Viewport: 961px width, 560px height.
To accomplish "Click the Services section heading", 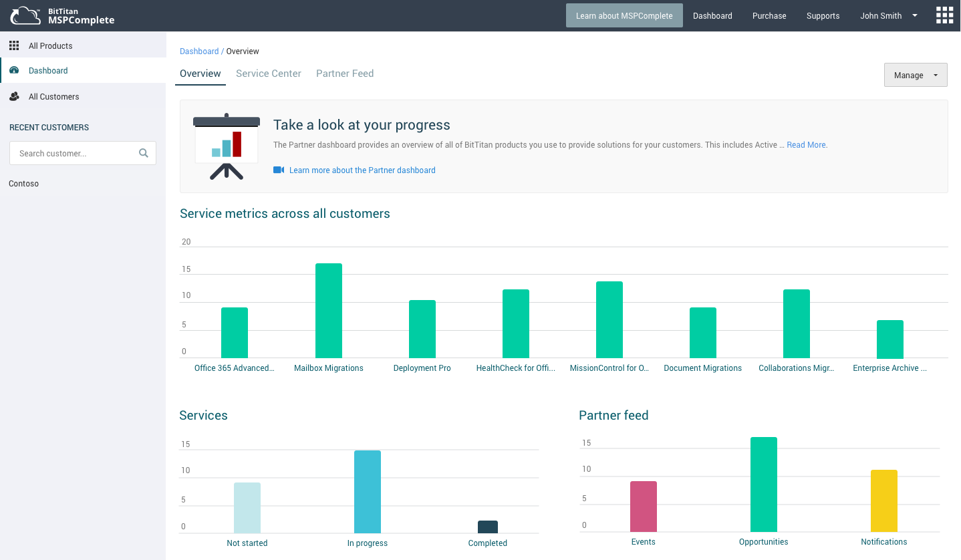I will 204,415.
